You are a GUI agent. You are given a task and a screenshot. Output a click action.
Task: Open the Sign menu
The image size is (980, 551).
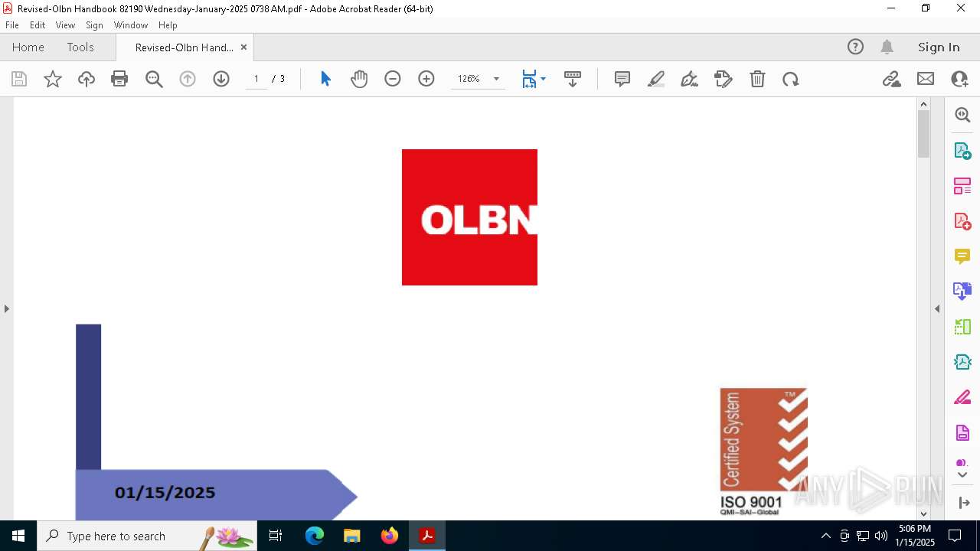[x=94, y=25]
